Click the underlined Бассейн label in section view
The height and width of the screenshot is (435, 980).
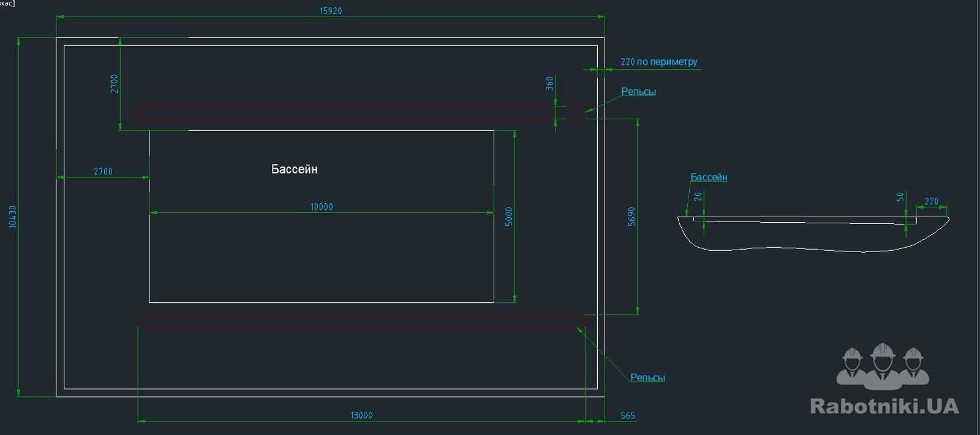709,177
